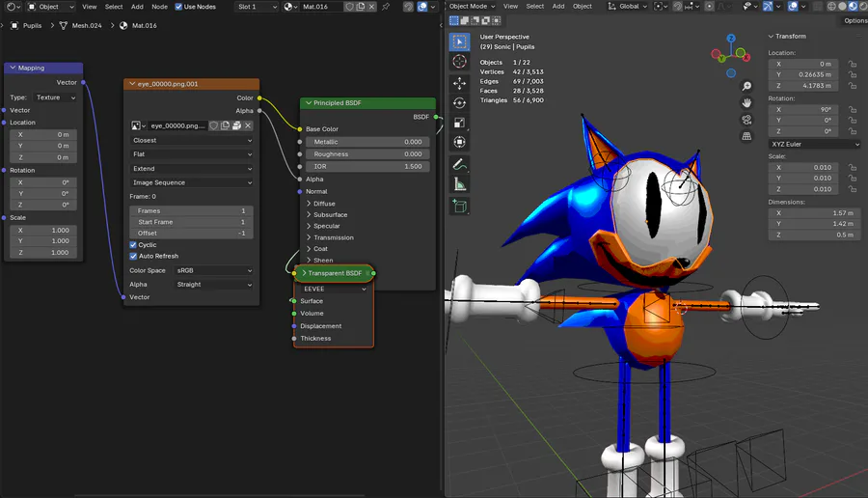Open the Global orientation dropdown
Screen dimensions: 868x498
(x=628, y=6)
